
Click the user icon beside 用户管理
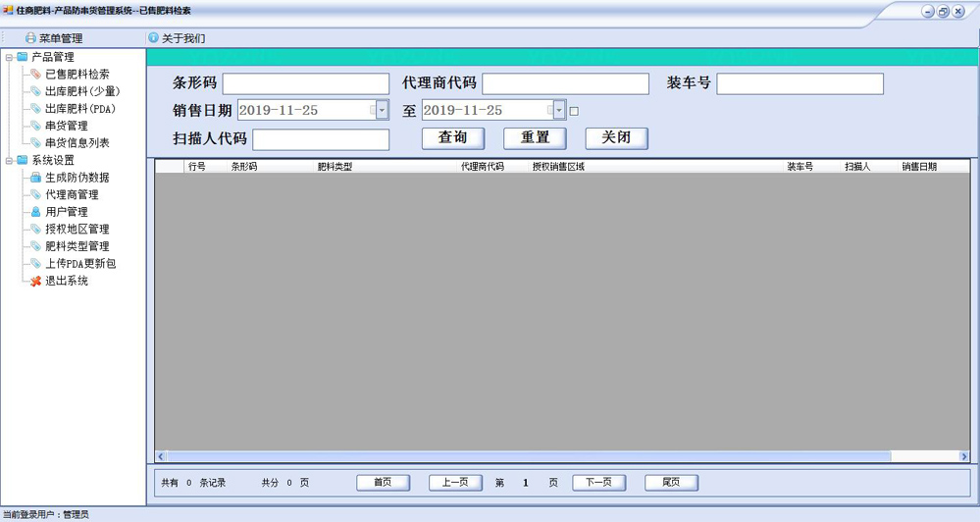(36, 212)
